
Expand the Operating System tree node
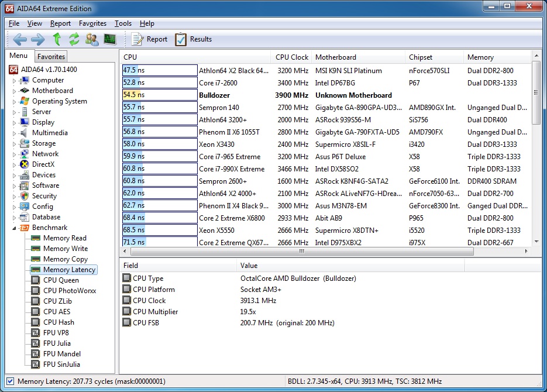point(14,102)
